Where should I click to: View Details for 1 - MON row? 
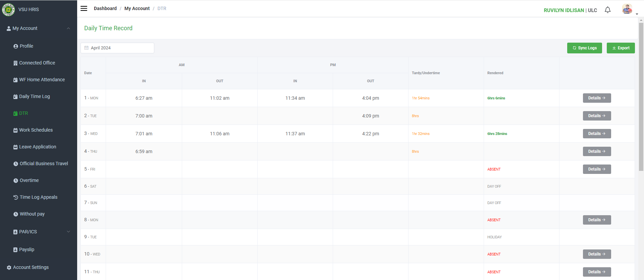click(597, 98)
